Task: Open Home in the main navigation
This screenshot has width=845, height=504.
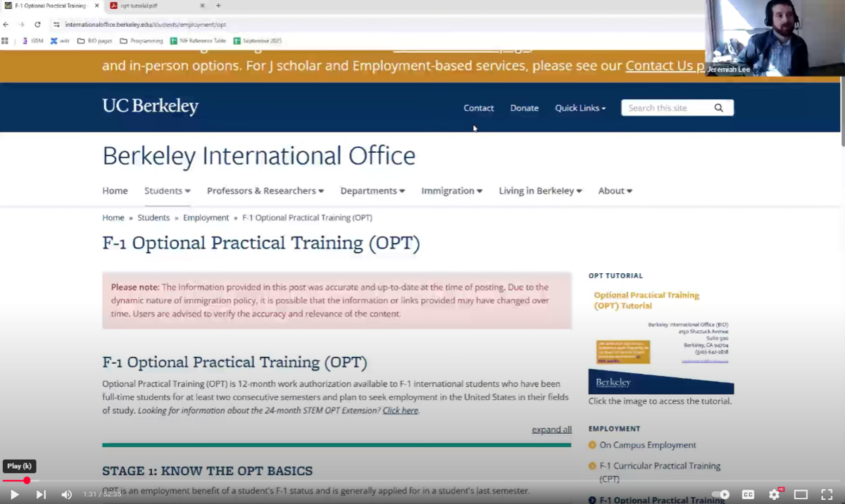Action: (115, 191)
